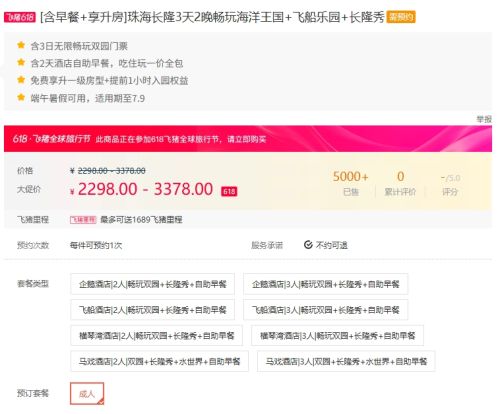Image resolution: width=500 pixels, height=414 pixels.
Task: Click the 飞猪618 badge beside the title
Action: [20, 17]
